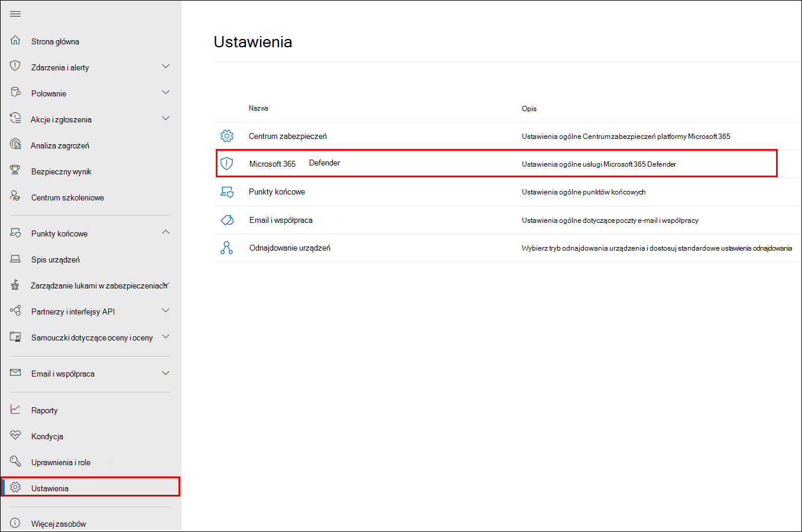Click the laptop icon beside Spis urządzeń

[x=15, y=259]
